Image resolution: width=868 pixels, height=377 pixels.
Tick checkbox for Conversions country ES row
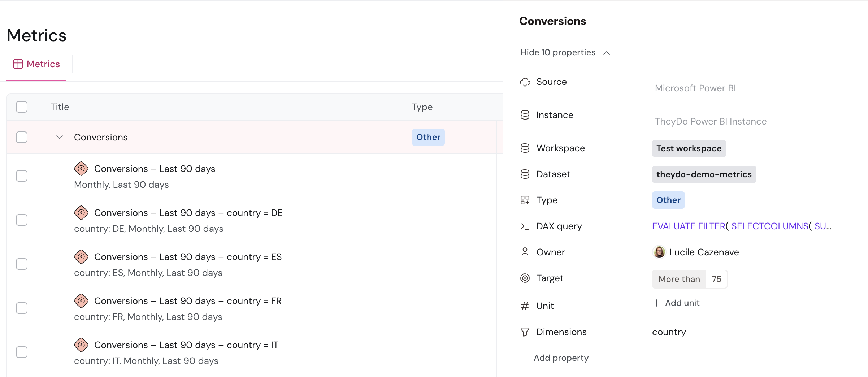click(x=22, y=264)
